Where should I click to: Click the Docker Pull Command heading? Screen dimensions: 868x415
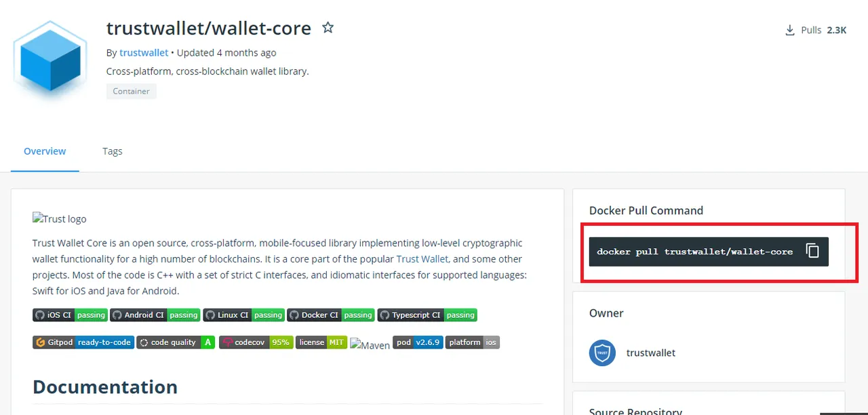646,210
